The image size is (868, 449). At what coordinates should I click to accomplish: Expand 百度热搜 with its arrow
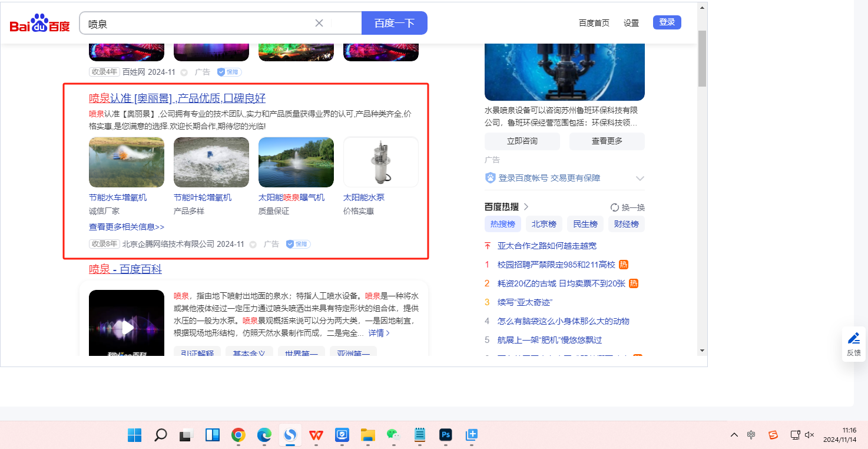(x=526, y=207)
